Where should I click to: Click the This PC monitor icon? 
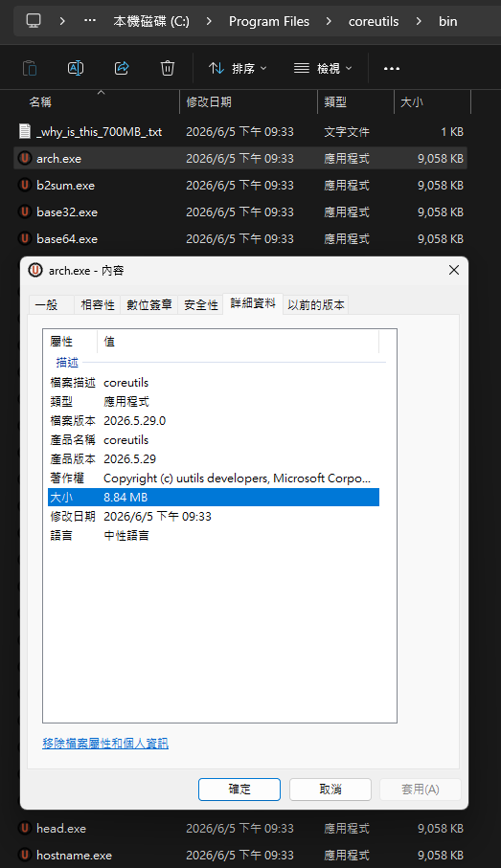[34, 21]
